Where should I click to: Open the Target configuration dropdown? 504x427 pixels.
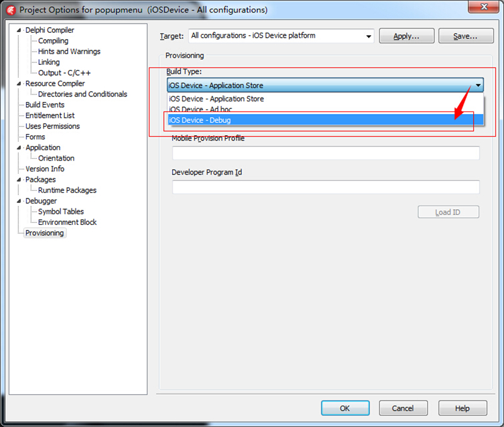(369, 36)
